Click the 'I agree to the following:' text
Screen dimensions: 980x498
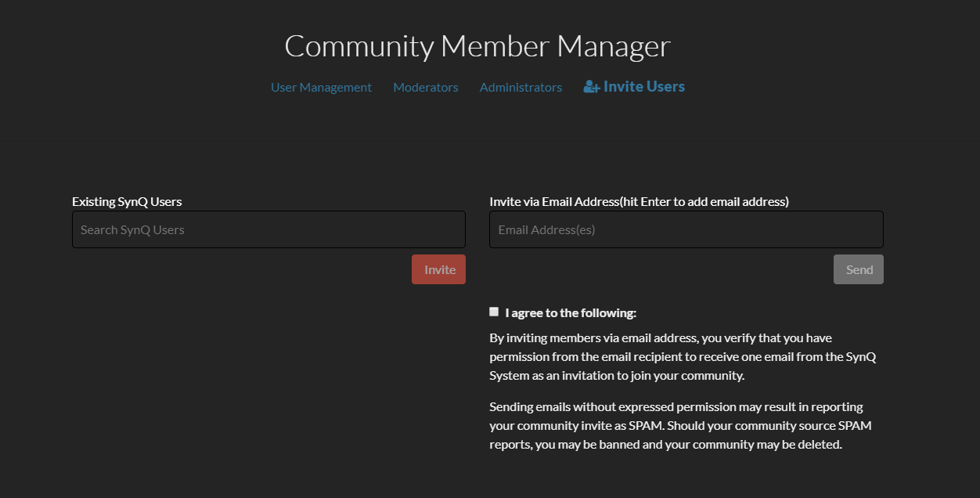571,313
